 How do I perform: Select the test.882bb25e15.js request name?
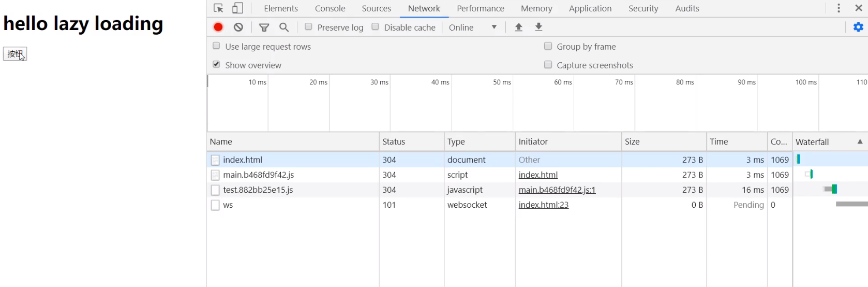[x=258, y=190]
